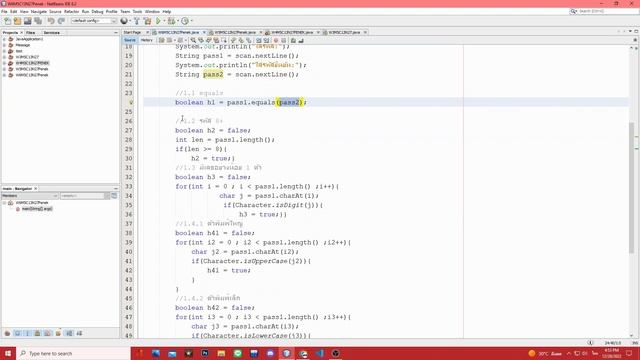Click the Profile Project clock icon
The width and height of the screenshot is (640, 360).
[185, 21]
